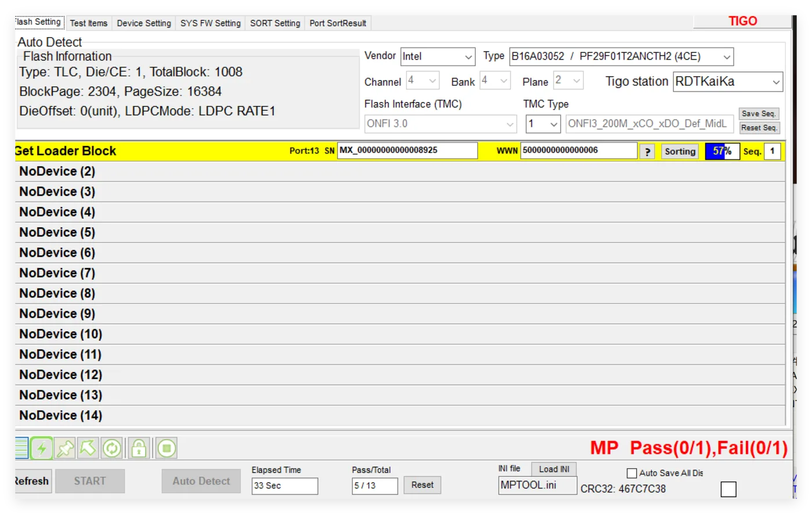Viewport: 812px width, 514px height.
Task: Click the Reset Seq. button
Action: click(x=759, y=127)
